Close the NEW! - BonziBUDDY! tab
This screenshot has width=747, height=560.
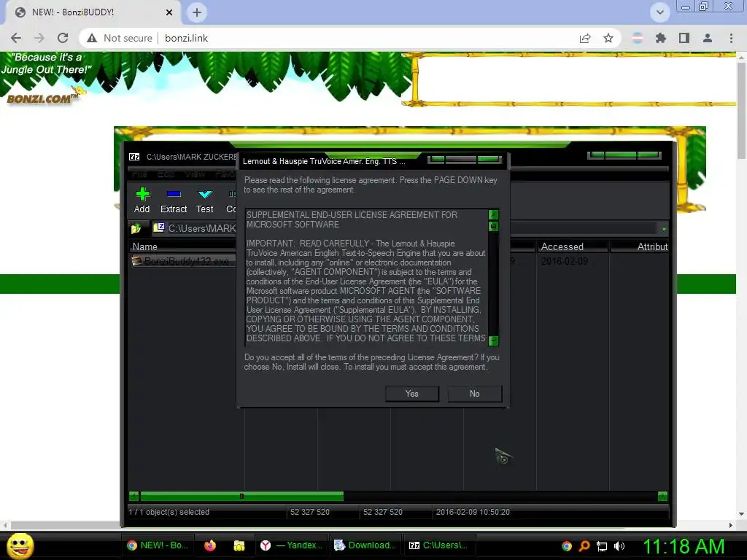click(x=169, y=12)
